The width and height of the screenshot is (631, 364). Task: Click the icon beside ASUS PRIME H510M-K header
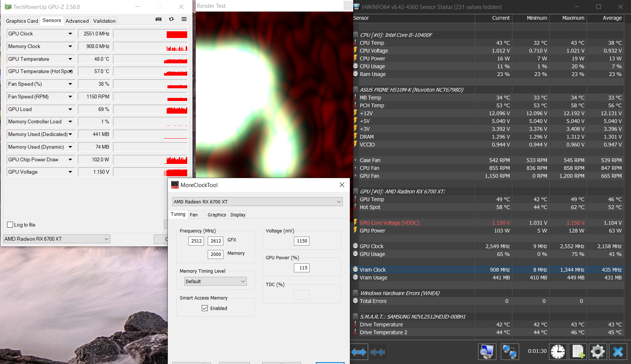coord(356,89)
